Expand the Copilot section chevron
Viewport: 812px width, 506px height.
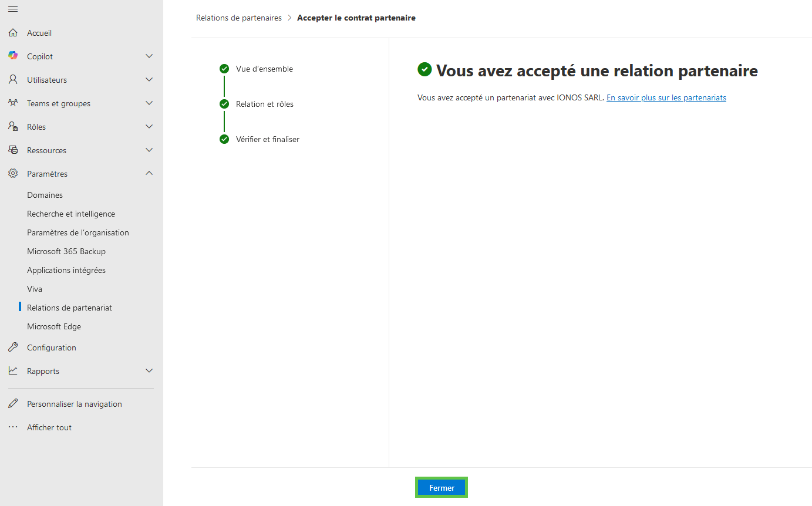(149, 56)
